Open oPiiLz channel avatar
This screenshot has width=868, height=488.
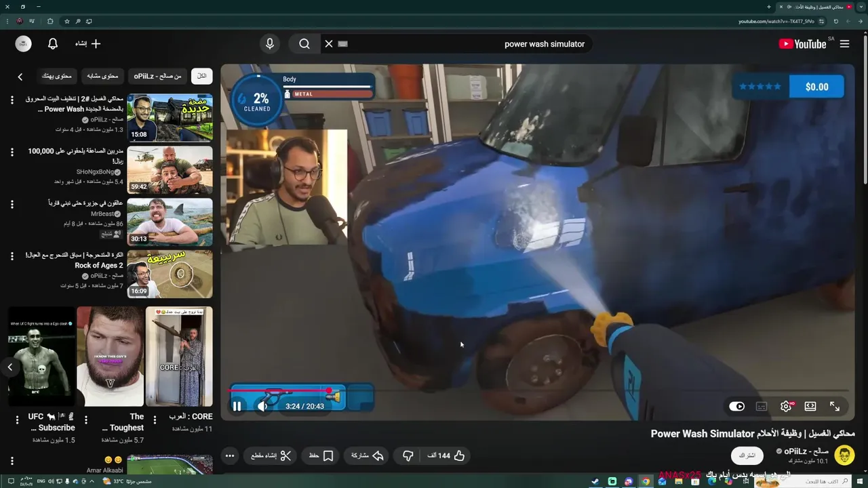844,455
